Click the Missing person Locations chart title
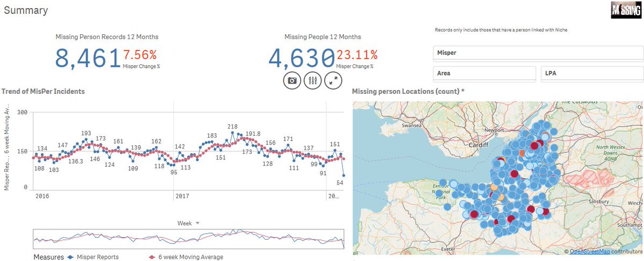This screenshot has height=261, width=644. [x=408, y=92]
